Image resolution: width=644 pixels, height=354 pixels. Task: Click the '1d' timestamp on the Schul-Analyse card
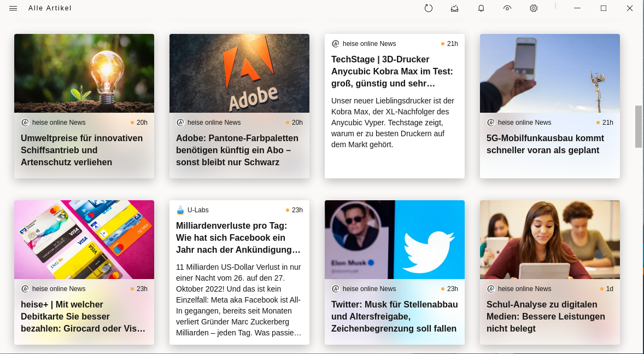coord(610,289)
